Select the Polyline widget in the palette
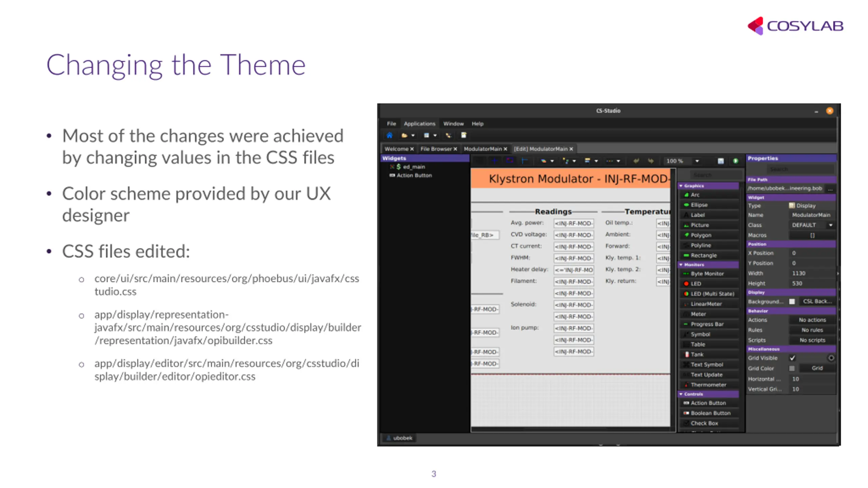The height and width of the screenshot is (488, 868). click(709, 245)
